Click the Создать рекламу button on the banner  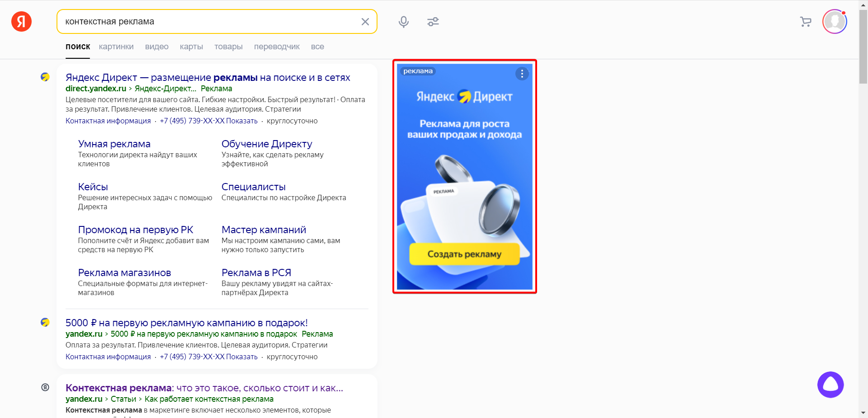(x=464, y=254)
